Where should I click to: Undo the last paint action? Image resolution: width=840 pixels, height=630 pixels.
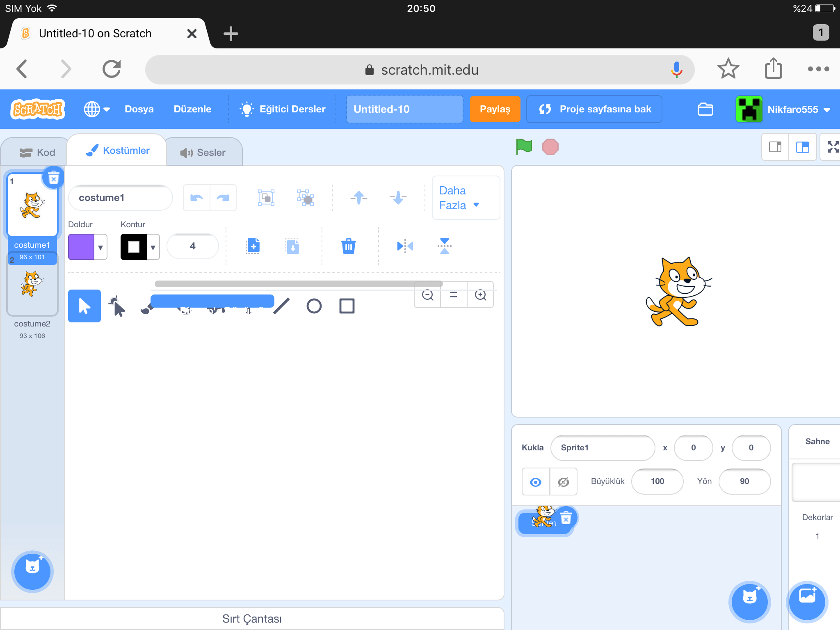tap(196, 197)
